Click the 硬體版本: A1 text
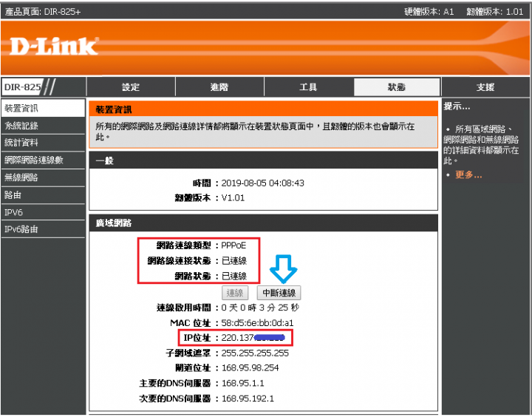532x417 pixels. pos(429,12)
